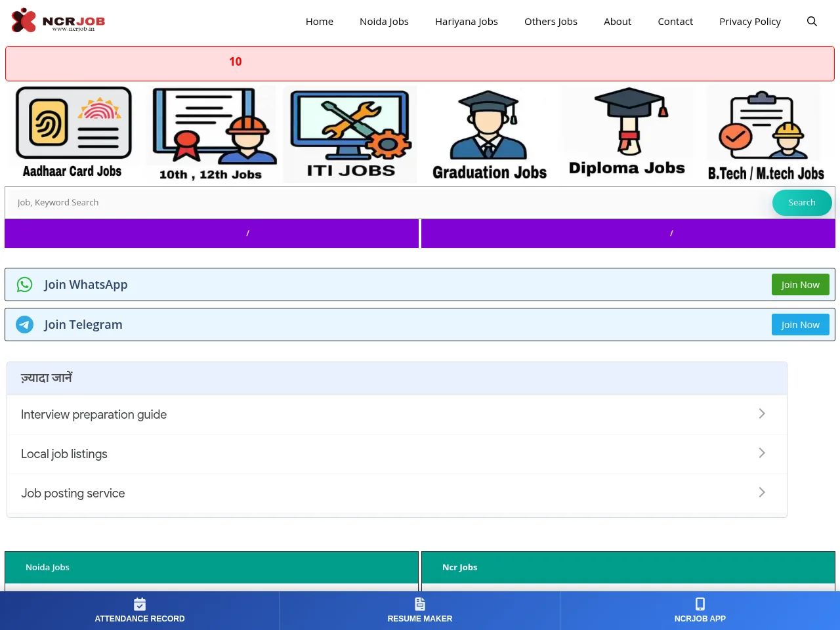Navigate to About page

tap(618, 22)
